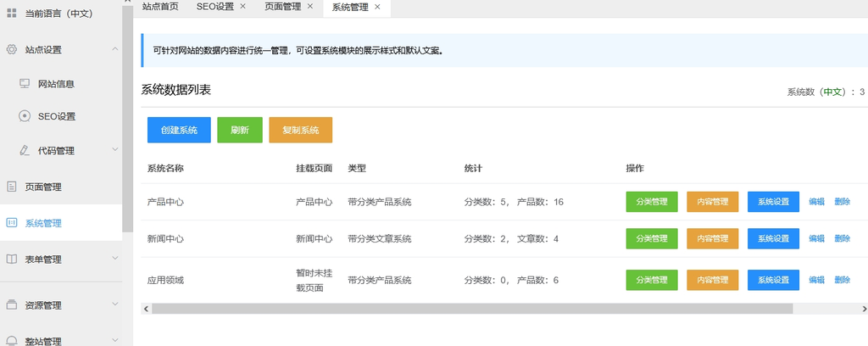This screenshot has width=868, height=346.
Task: Switch to the SEO设置 tab
Action: pos(214,7)
